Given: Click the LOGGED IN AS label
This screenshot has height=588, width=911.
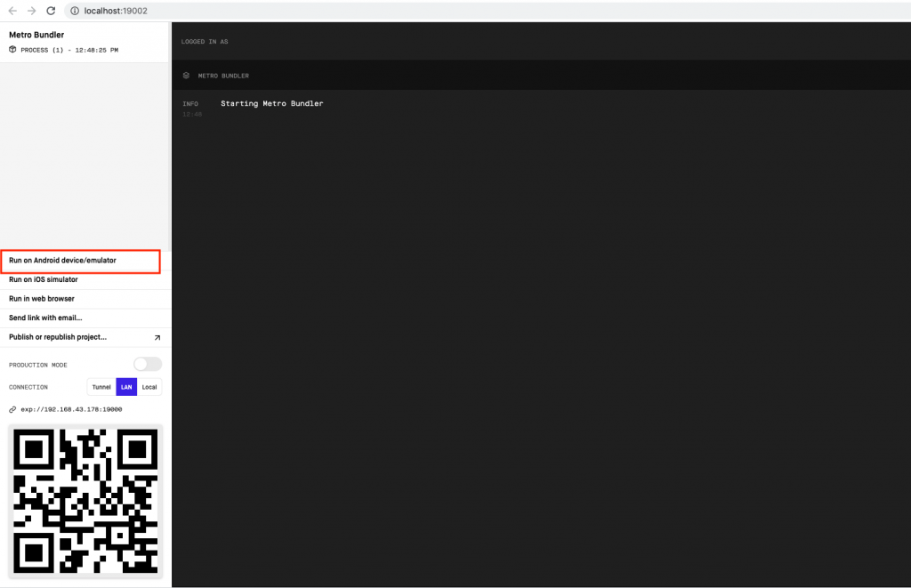Looking at the screenshot, I should [x=205, y=42].
